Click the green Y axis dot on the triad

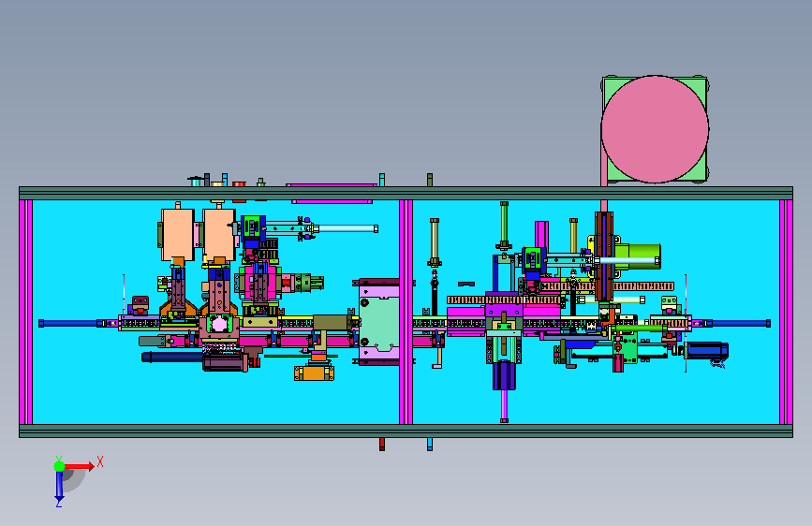59,466
